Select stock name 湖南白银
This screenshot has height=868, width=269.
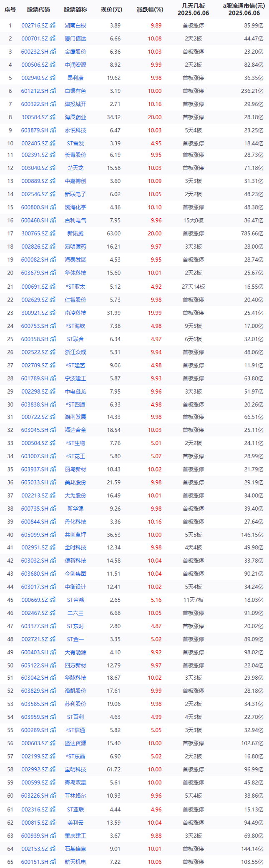75,25
